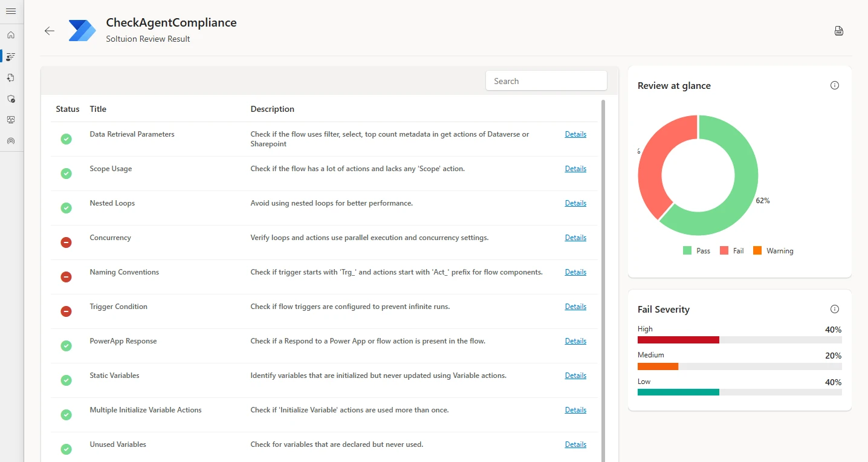Toggle Fail in the chart legend
Image resolution: width=868 pixels, height=462 pixels.
[731, 250]
